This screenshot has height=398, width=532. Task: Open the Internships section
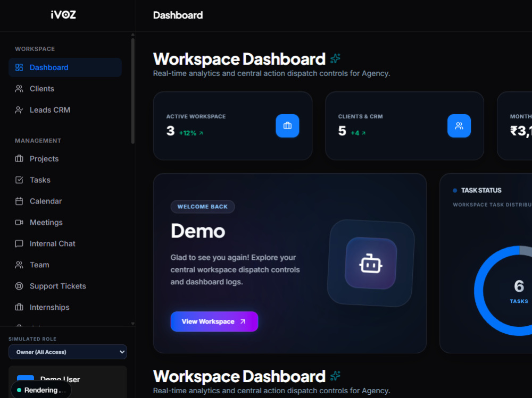click(65, 307)
